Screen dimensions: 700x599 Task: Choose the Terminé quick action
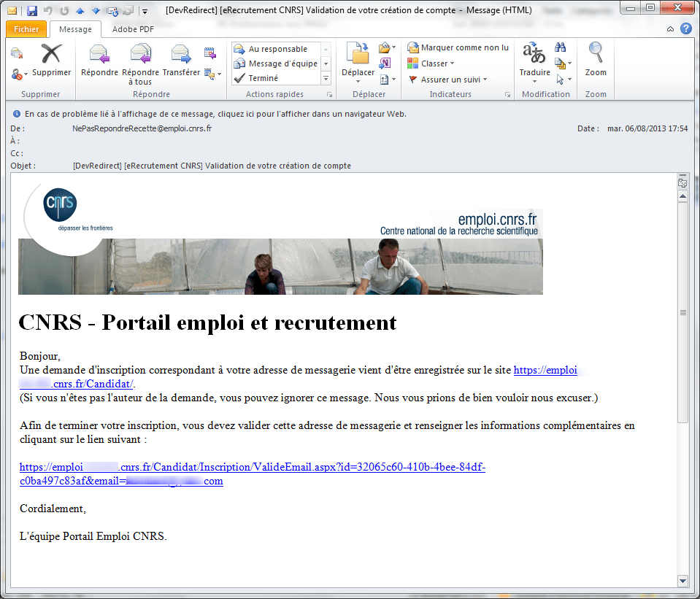(x=276, y=78)
